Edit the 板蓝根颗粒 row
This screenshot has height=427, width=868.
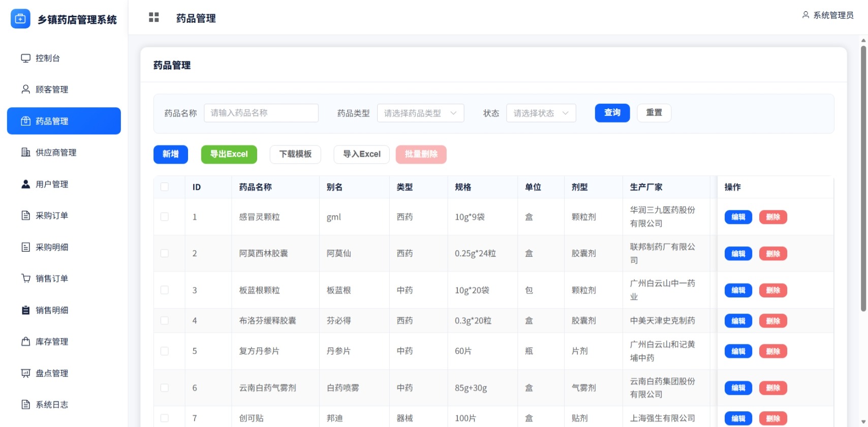tap(738, 290)
